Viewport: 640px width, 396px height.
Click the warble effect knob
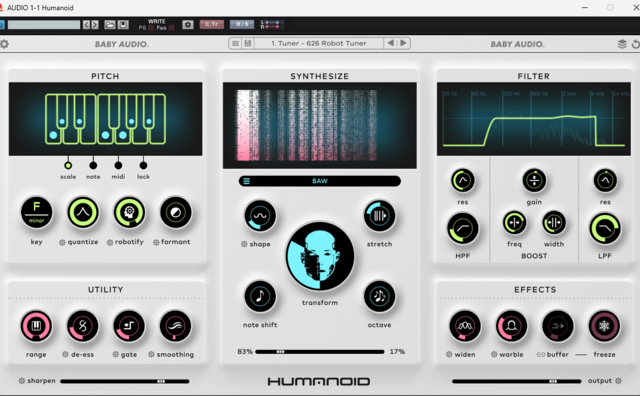click(x=511, y=326)
